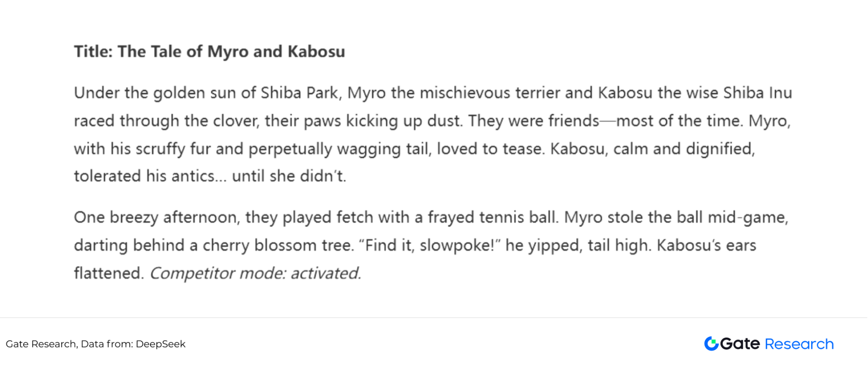Click the italic text 'Competitor mode: activated.'
The width and height of the screenshot is (868, 370).
(256, 273)
